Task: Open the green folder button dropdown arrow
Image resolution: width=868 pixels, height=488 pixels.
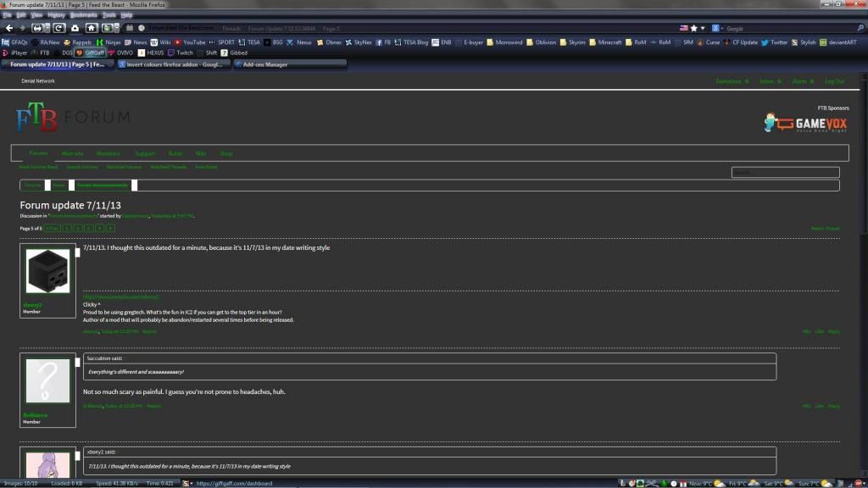Action: coord(116,28)
